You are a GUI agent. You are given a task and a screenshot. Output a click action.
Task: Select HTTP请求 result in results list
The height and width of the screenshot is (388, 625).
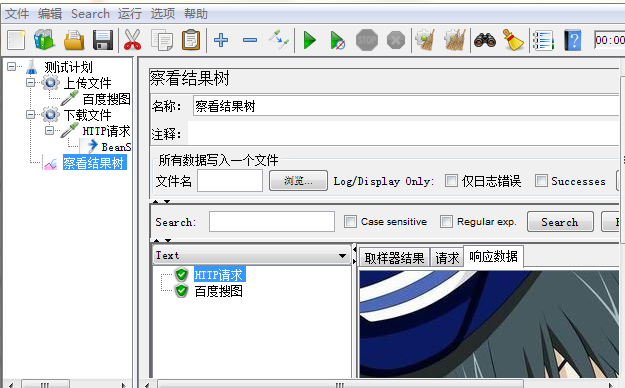click(x=219, y=275)
